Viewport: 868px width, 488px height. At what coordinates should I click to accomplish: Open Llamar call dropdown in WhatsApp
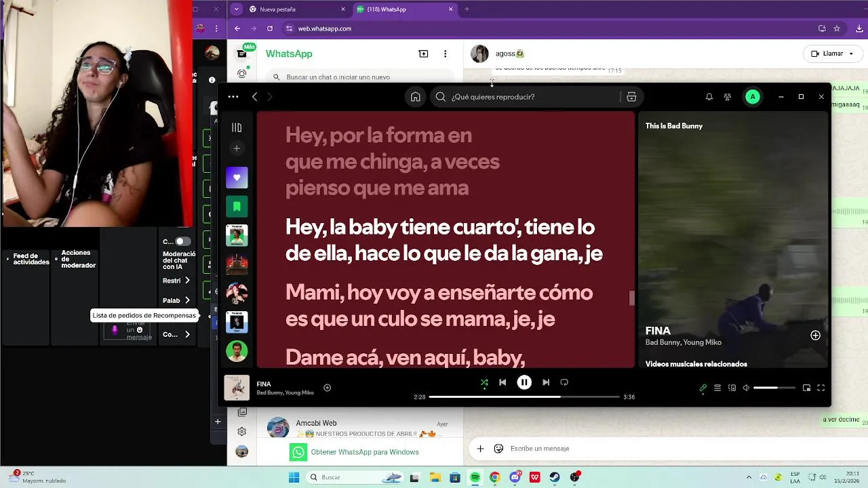833,54
